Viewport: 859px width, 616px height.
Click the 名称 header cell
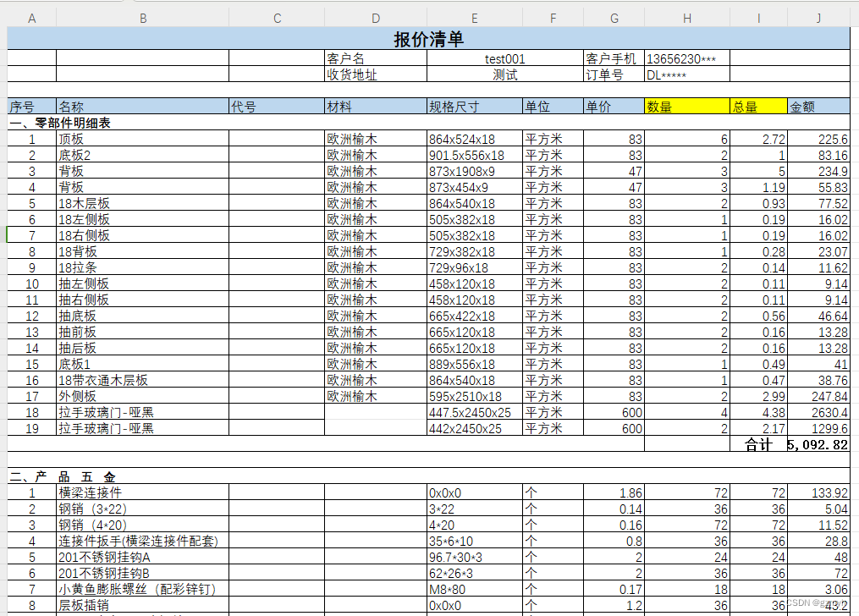pos(142,107)
